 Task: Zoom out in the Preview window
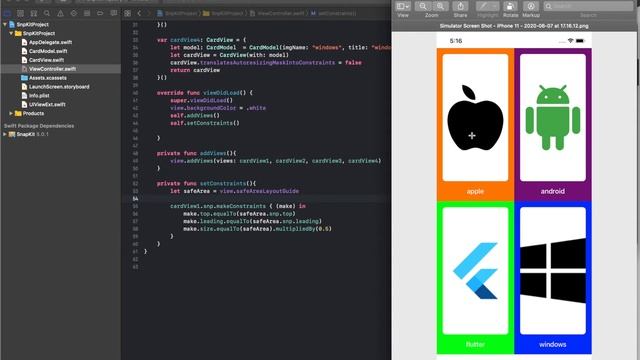[x=423, y=6]
